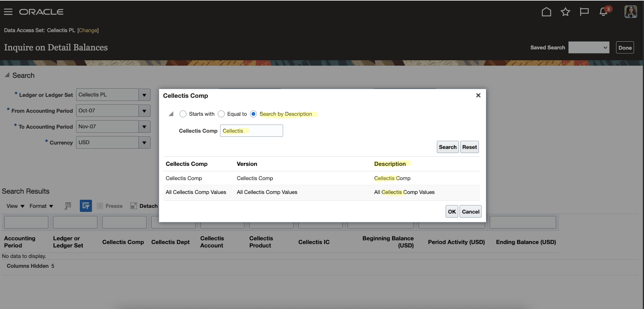644x309 pixels.
Task: Open the Format menu
Action: pos(41,206)
